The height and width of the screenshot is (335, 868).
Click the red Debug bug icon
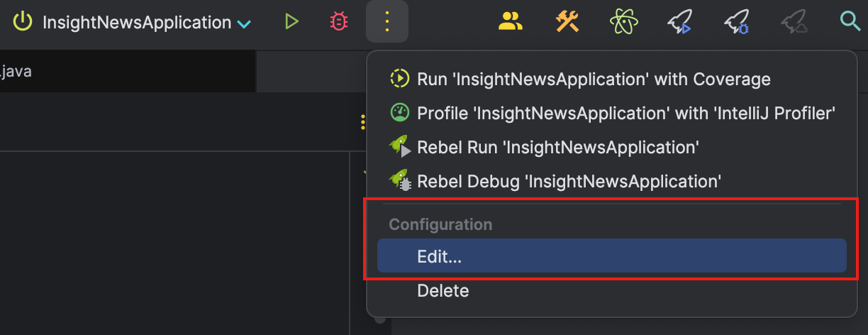click(339, 22)
